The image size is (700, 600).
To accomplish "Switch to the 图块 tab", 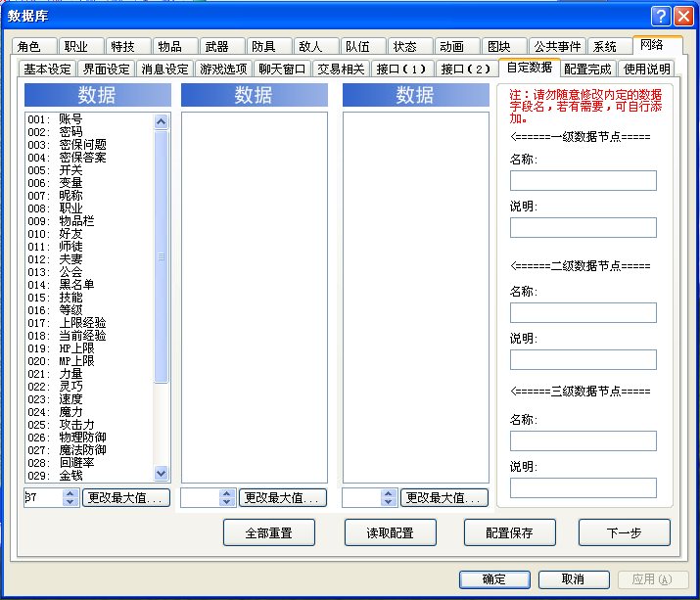I will [x=504, y=46].
